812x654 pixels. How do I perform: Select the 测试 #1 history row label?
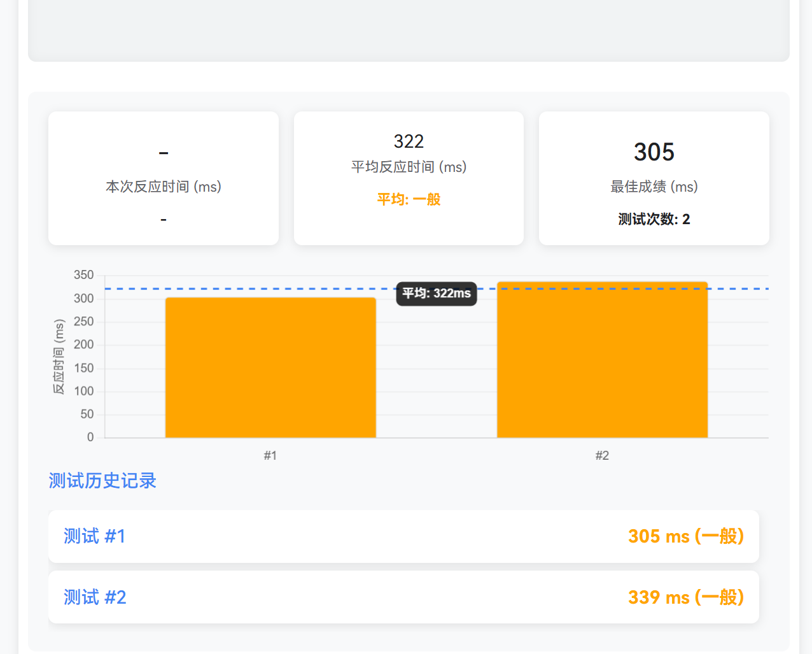[94, 536]
